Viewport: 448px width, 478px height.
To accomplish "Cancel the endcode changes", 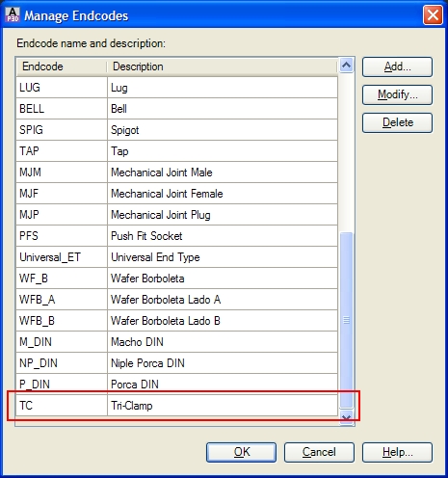I will tap(319, 452).
